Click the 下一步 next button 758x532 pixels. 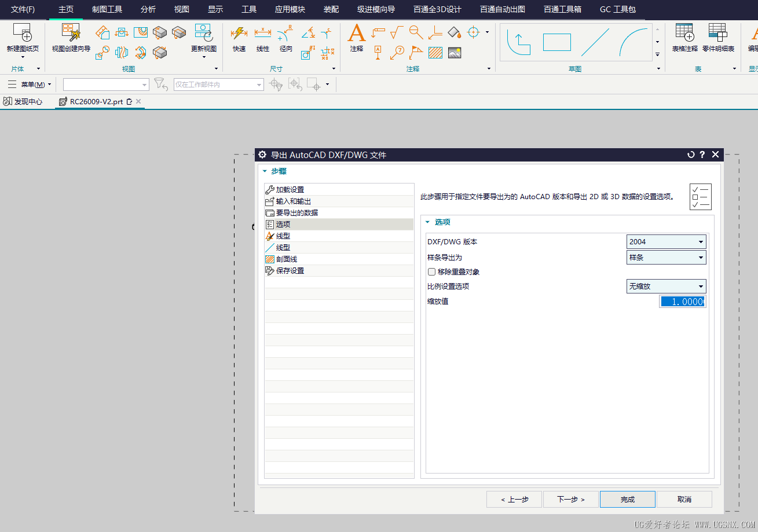coord(571,499)
